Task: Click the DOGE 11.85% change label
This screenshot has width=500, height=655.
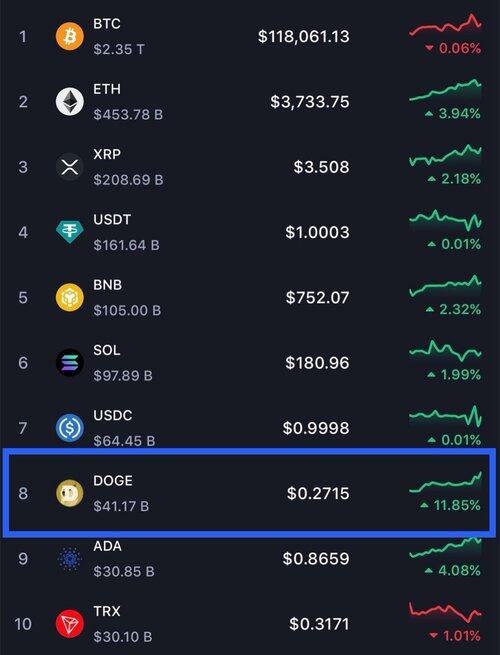Action: coord(451,505)
